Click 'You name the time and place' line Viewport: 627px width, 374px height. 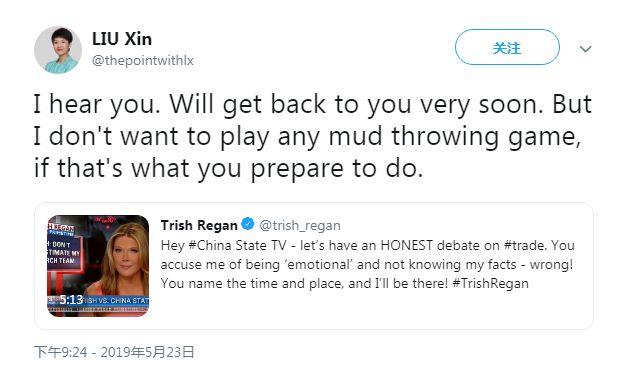[345, 283]
